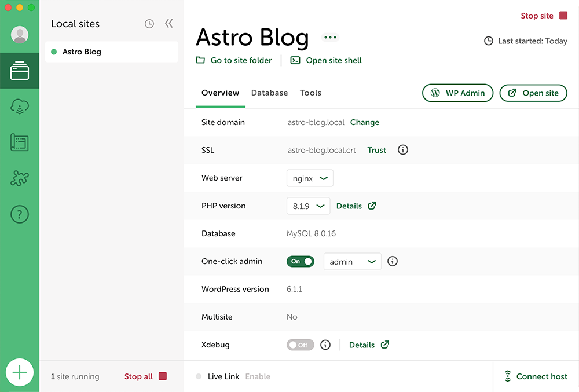Open the Web server dropdown
Image resolution: width=579 pixels, height=392 pixels.
pos(310,178)
